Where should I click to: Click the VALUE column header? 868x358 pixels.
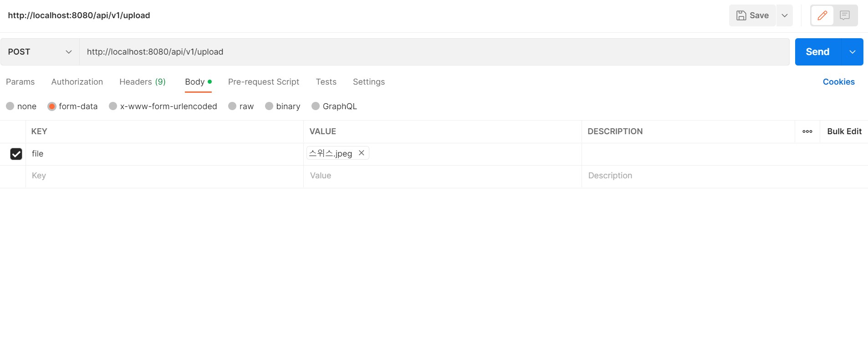(323, 131)
